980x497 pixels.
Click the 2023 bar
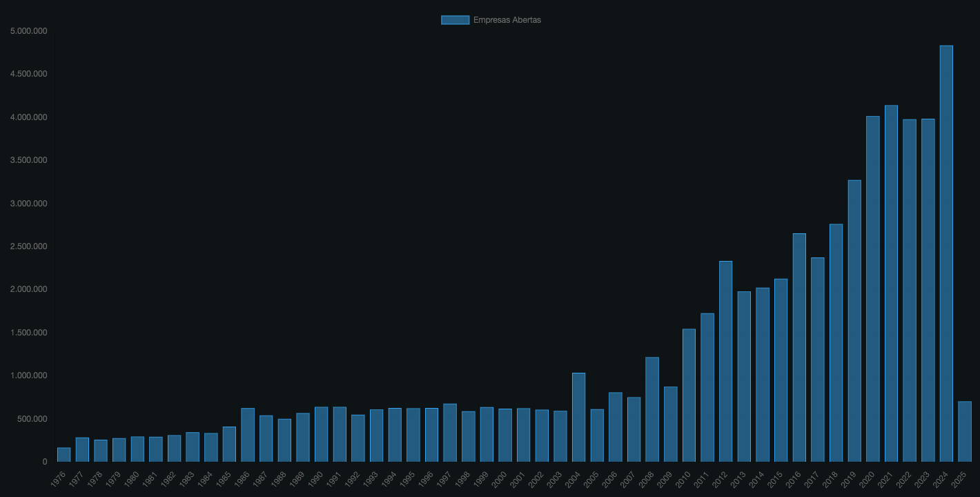[x=928, y=290]
